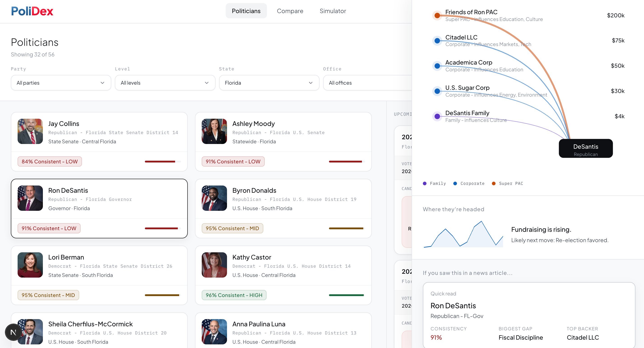This screenshot has height=348, width=644.
Task: Click the round N badge icon
Action: tap(13, 332)
